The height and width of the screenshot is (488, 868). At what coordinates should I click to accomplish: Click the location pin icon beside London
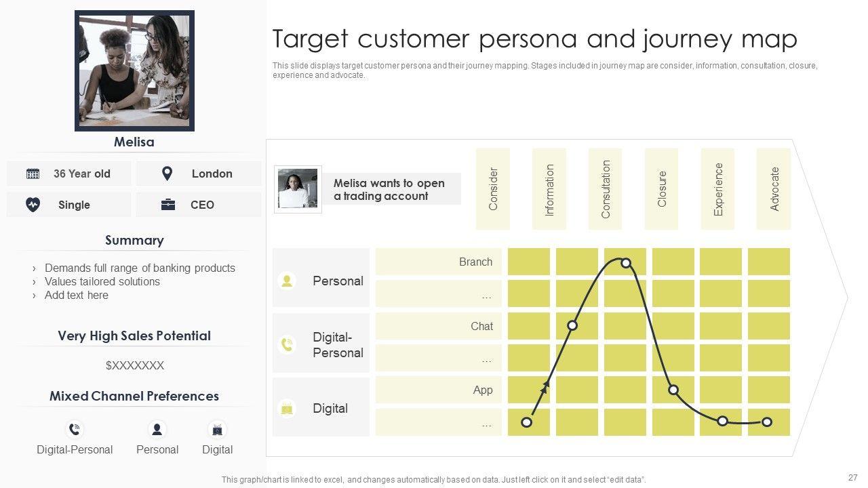coord(167,174)
